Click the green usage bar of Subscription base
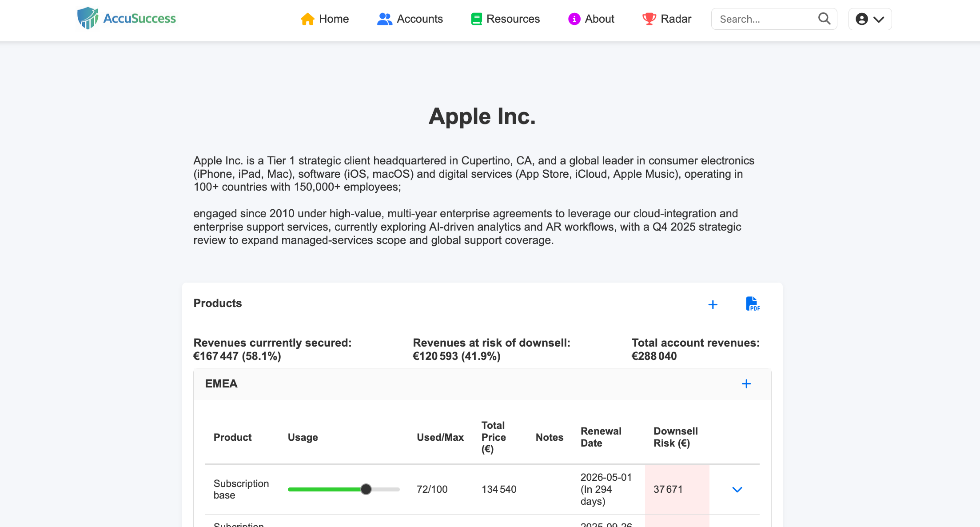Image resolution: width=980 pixels, height=527 pixels. point(325,489)
